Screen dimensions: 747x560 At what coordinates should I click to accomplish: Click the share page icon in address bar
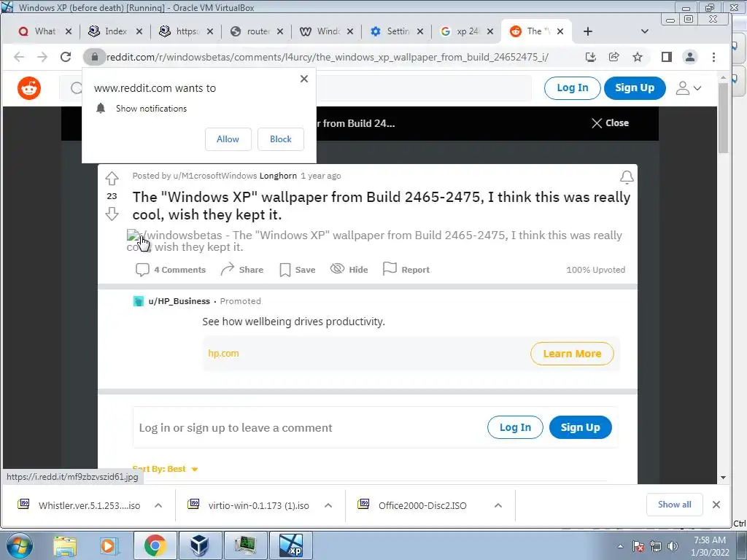pyautogui.click(x=614, y=57)
